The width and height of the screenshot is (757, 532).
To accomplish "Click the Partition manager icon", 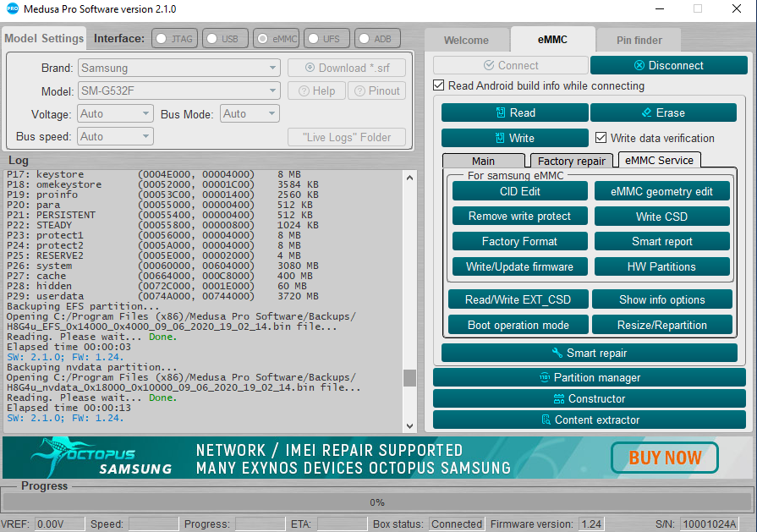I will pyautogui.click(x=545, y=377).
